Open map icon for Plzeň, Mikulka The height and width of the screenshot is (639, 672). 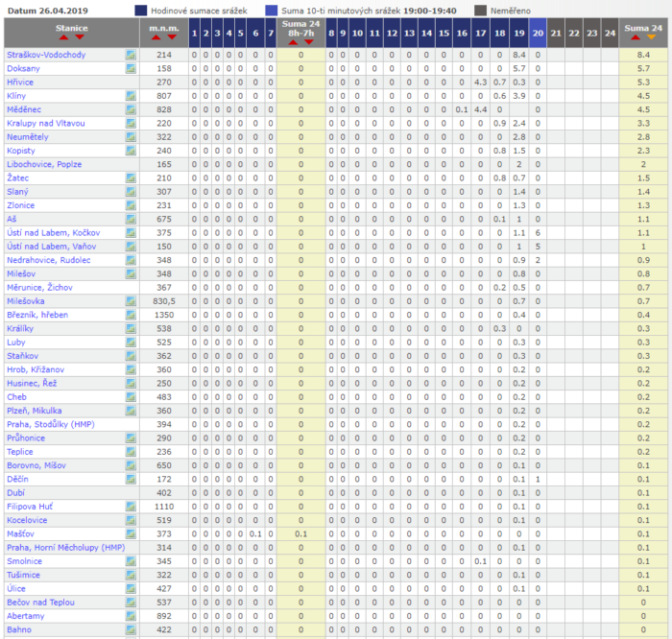tap(131, 411)
